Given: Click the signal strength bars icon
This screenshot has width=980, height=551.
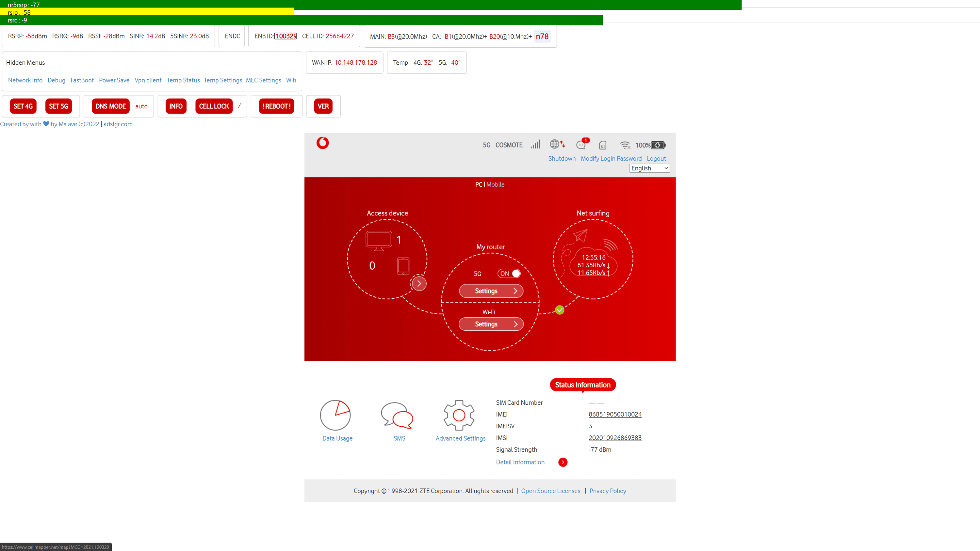Looking at the screenshot, I should pos(535,145).
